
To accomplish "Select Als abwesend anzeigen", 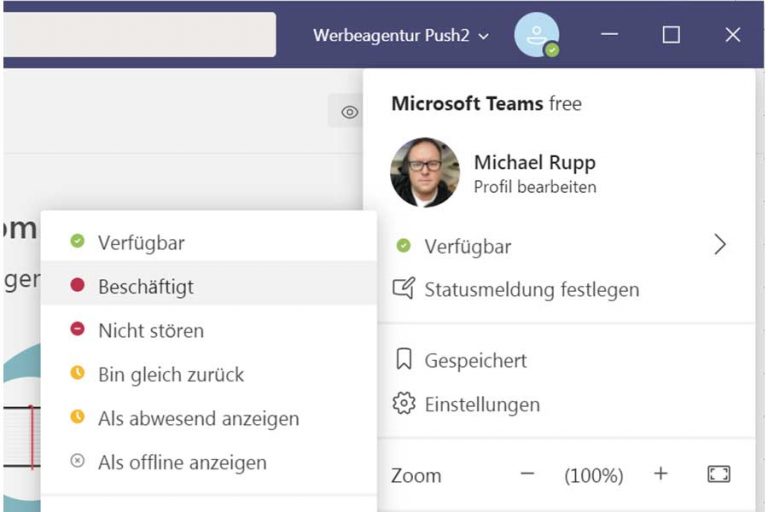I will (x=209, y=418).
